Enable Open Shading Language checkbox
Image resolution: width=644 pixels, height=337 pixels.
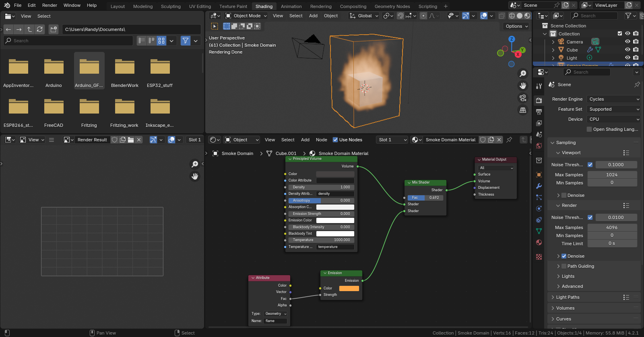(589, 129)
